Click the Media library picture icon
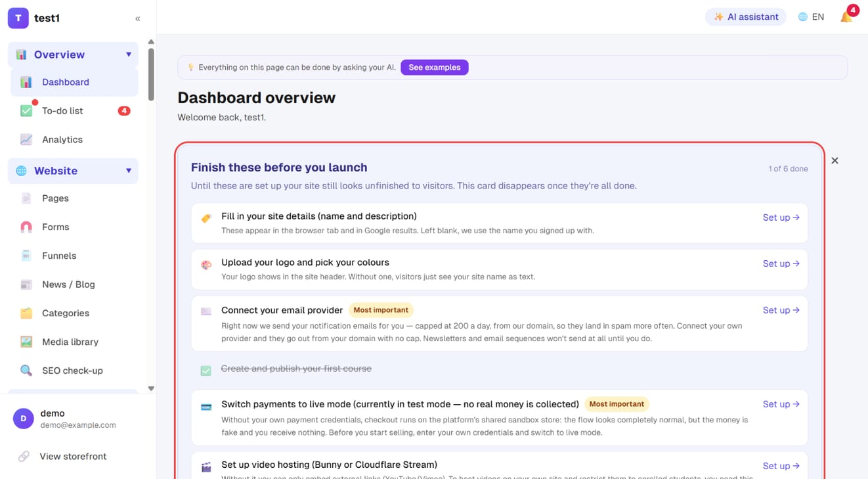The image size is (868, 479). point(26,342)
